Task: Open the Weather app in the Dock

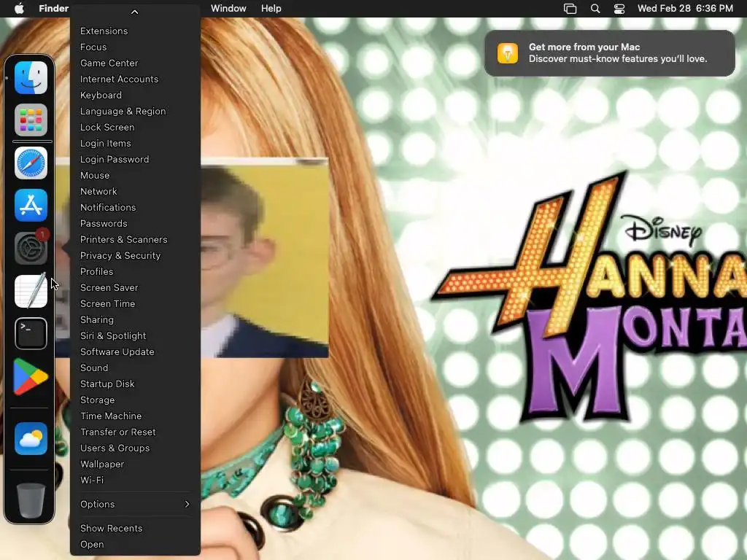Action: 31,438
